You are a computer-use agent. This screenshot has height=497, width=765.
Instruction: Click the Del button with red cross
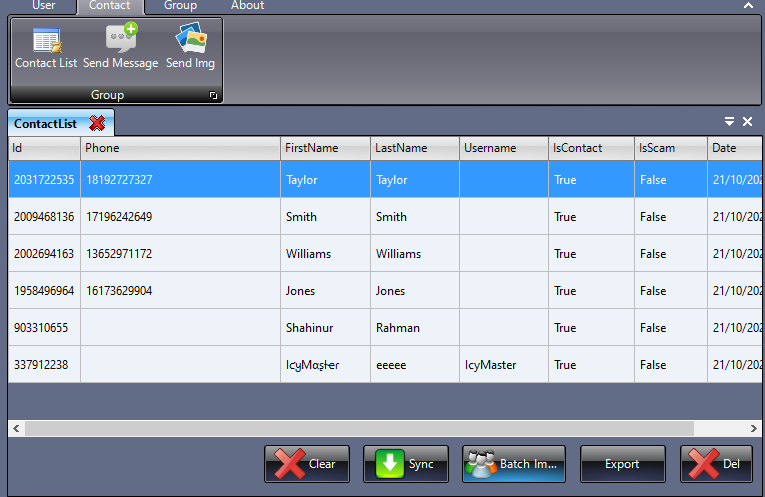pyautogui.click(x=716, y=464)
